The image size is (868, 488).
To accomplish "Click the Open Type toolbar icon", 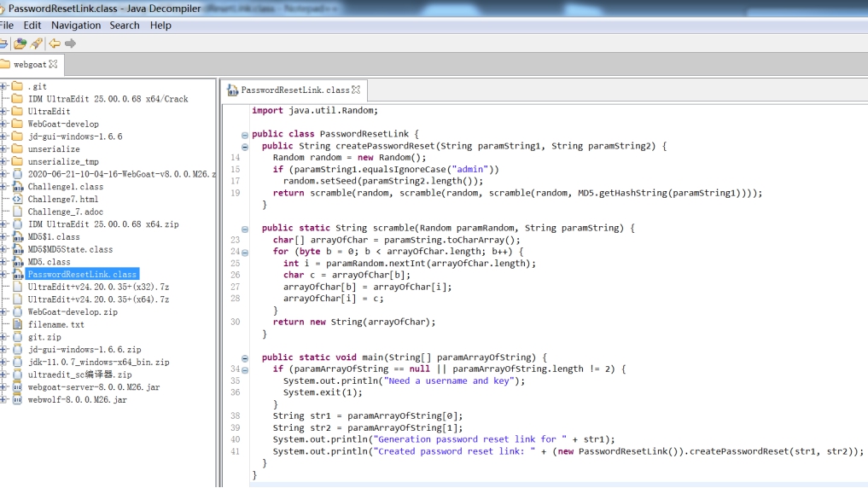I will tap(20, 44).
